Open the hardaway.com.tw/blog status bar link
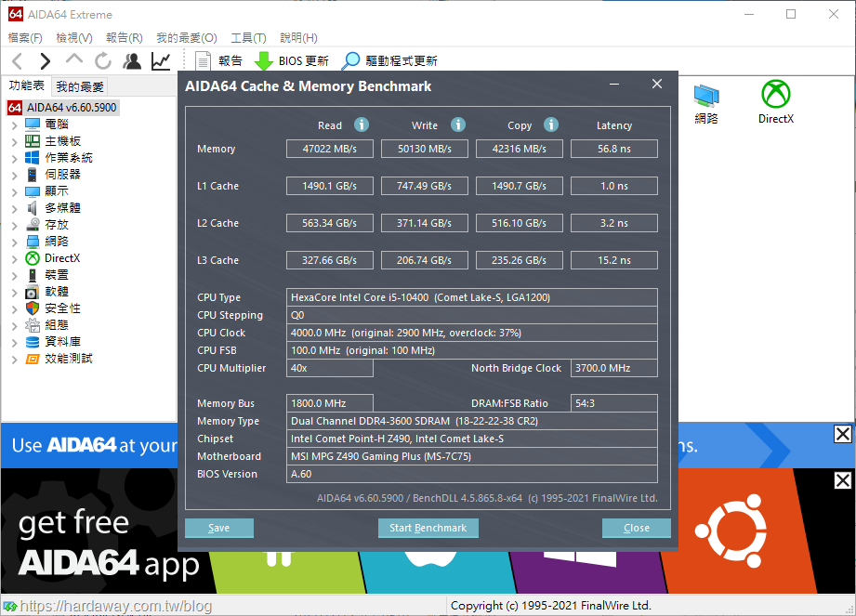Screen dimensions: 856x616 click(x=116, y=606)
